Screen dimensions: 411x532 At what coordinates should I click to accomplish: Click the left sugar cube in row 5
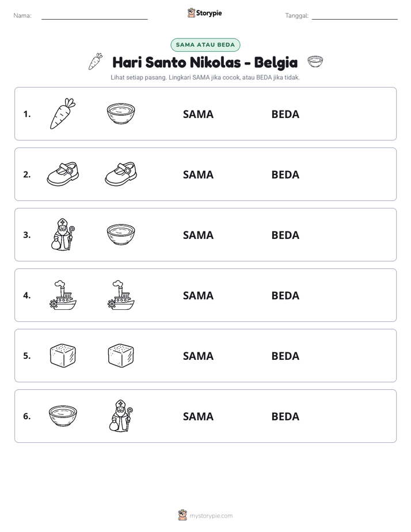point(63,356)
